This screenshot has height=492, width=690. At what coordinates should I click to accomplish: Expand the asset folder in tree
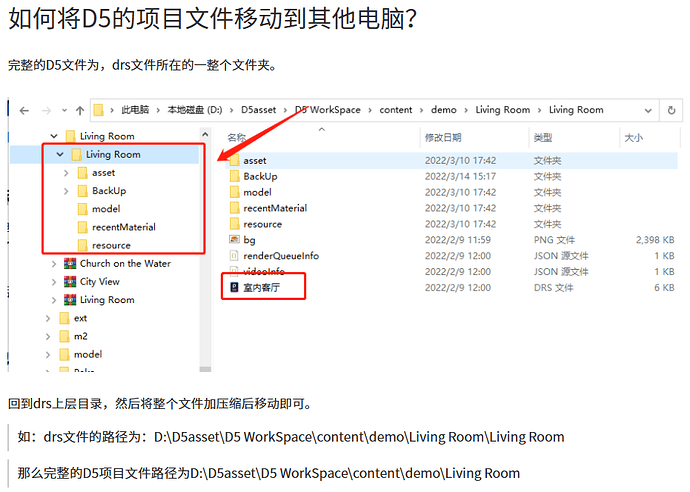pyautogui.click(x=66, y=173)
